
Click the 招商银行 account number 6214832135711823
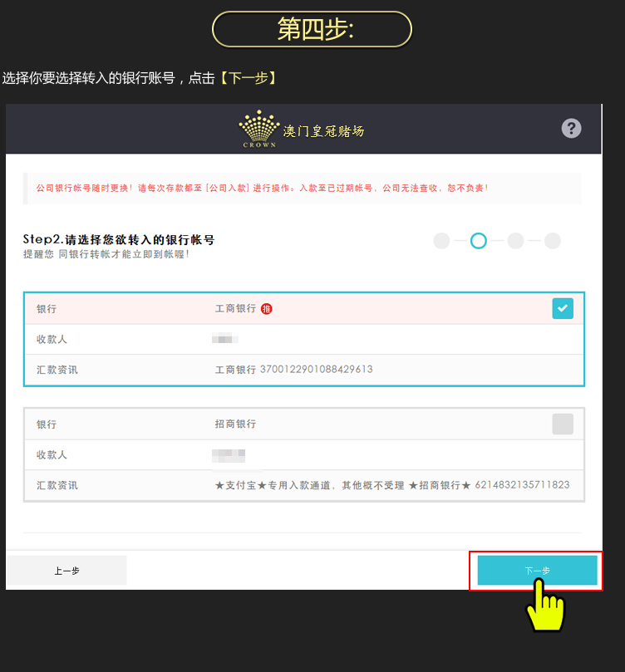(x=522, y=484)
